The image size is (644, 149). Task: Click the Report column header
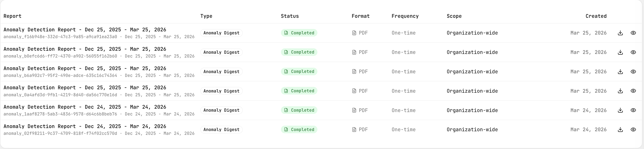point(12,16)
